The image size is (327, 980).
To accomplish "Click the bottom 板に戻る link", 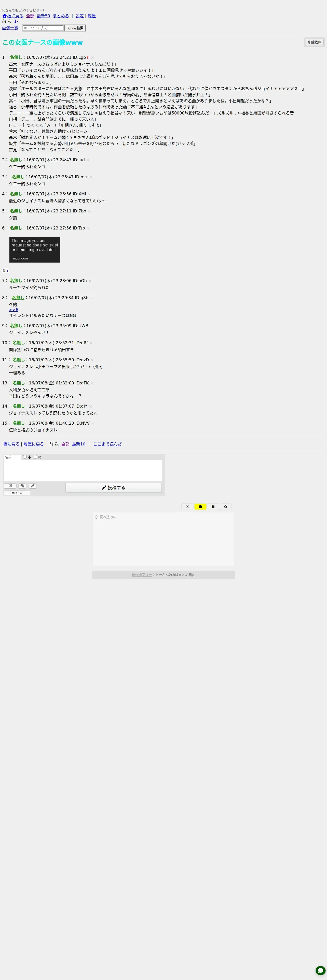I will [x=11, y=444].
